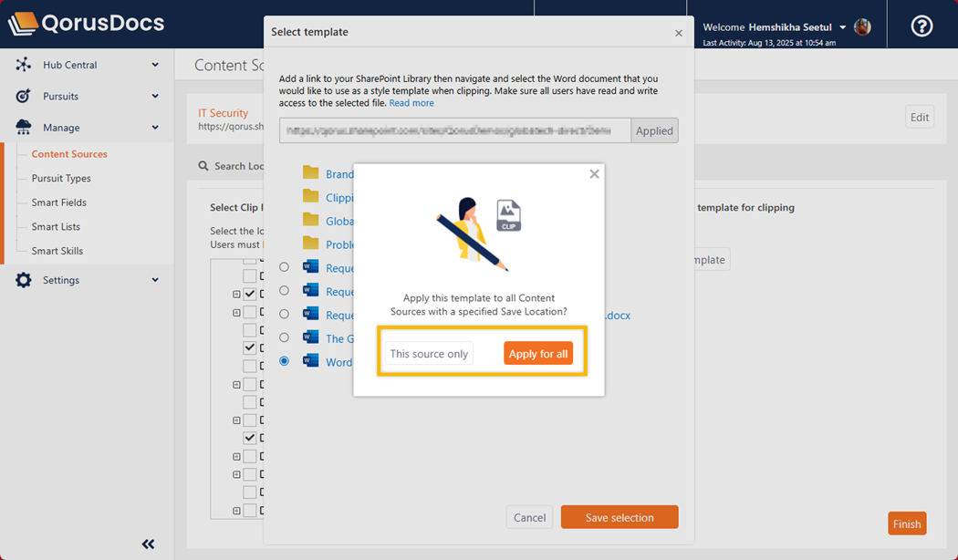Click the This source only button
Image resolution: width=958 pixels, height=560 pixels.
point(429,354)
